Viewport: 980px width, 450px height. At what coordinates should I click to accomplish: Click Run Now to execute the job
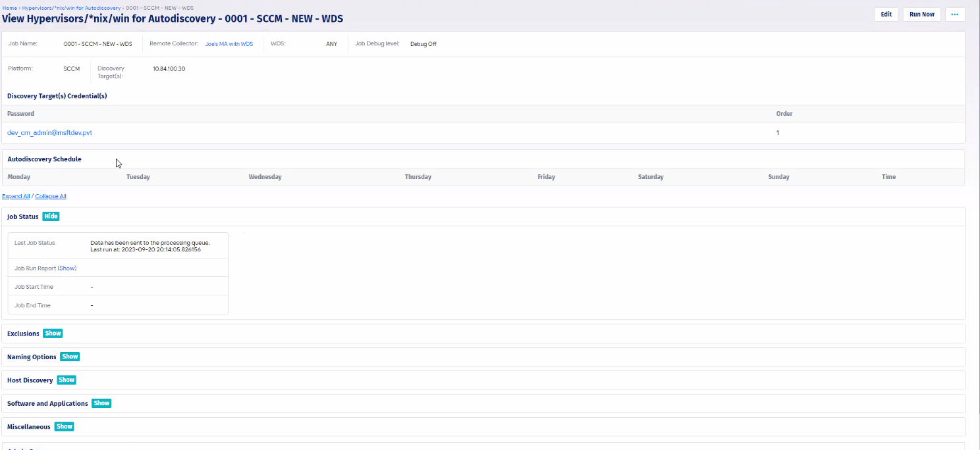[x=921, y=14]
